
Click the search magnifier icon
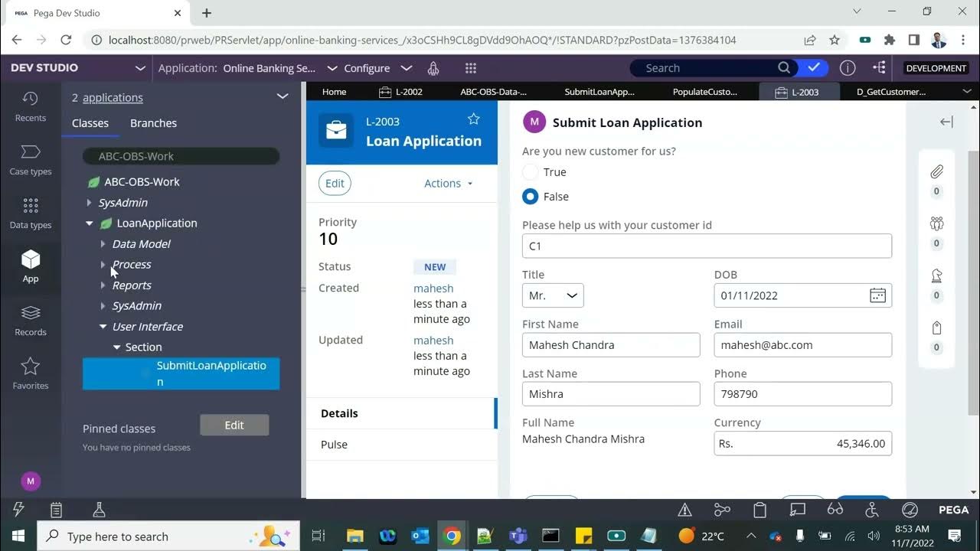(784, 68)
